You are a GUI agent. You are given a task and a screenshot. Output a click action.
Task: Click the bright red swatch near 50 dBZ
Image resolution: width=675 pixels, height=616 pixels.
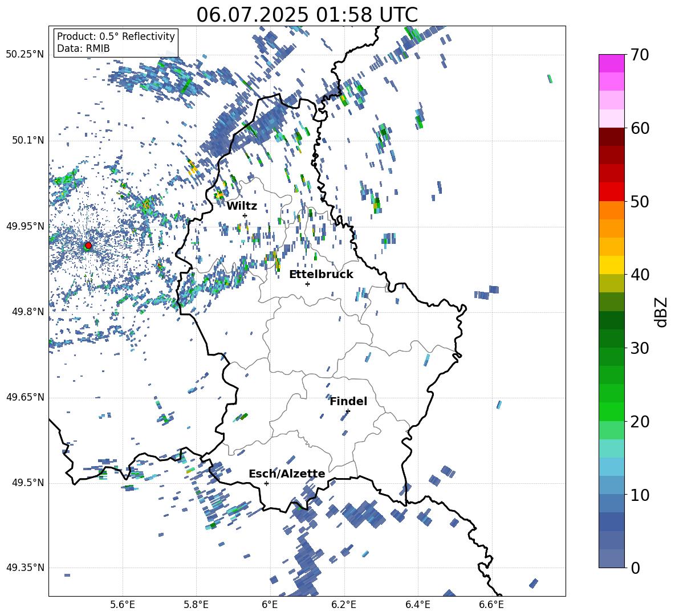coord(612,192)
